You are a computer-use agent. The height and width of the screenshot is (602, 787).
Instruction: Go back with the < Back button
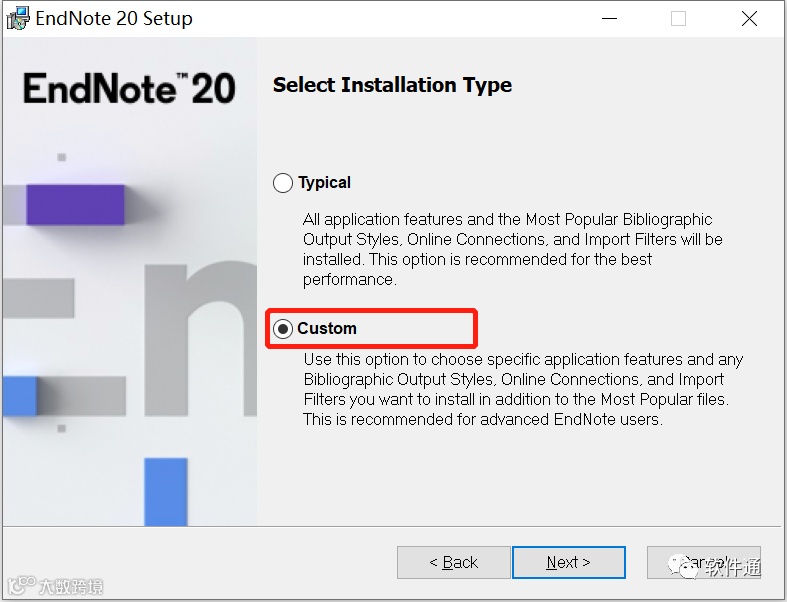click(454, 562)
